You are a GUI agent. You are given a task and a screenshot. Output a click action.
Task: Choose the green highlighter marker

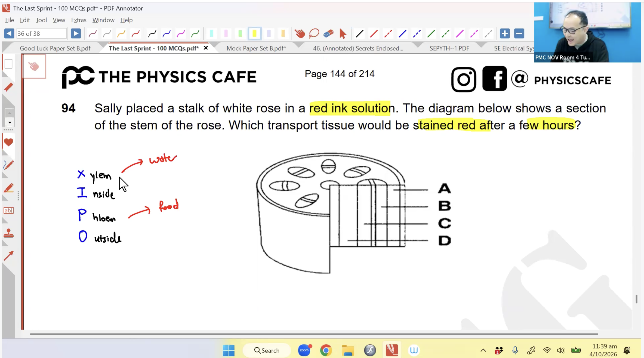click(x=240, y=34)
